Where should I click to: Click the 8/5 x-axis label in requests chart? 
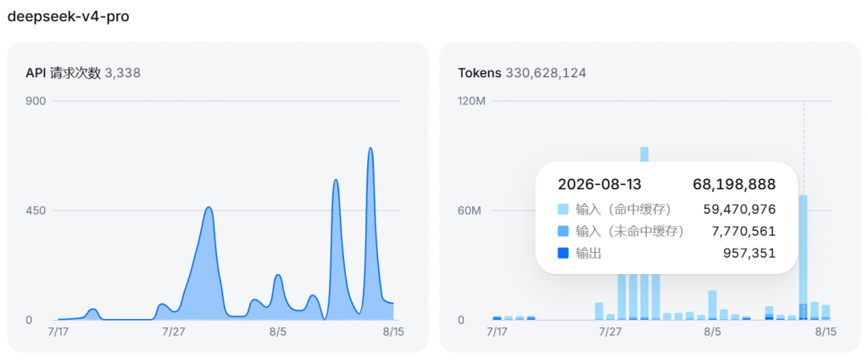click(x=278, y=332)
